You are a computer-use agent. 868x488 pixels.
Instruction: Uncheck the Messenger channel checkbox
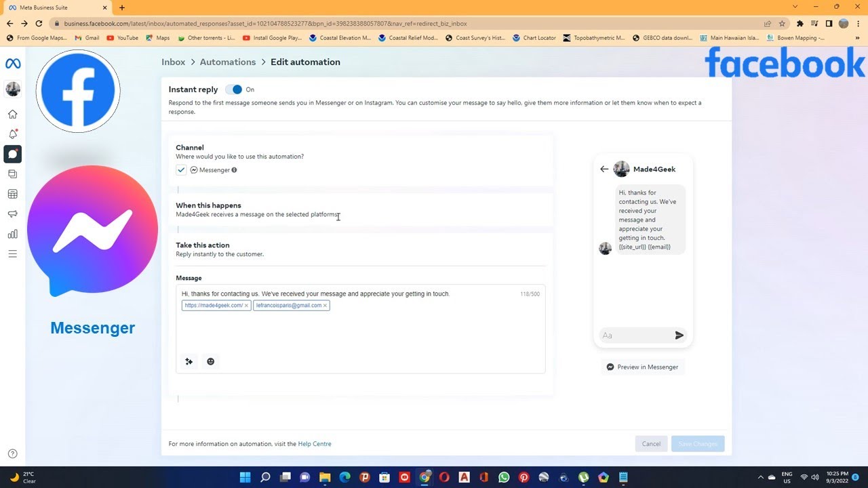pyautogui.click(x=181, y=170)
